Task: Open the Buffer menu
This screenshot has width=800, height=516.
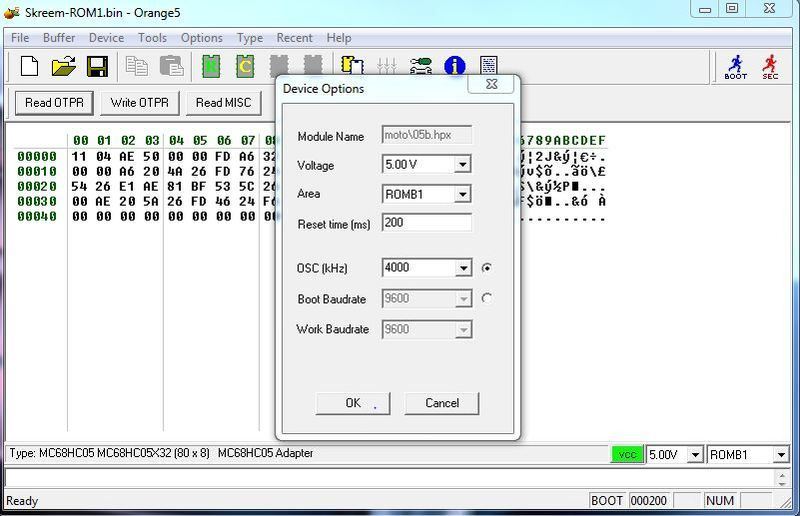Action: [59, 38]
